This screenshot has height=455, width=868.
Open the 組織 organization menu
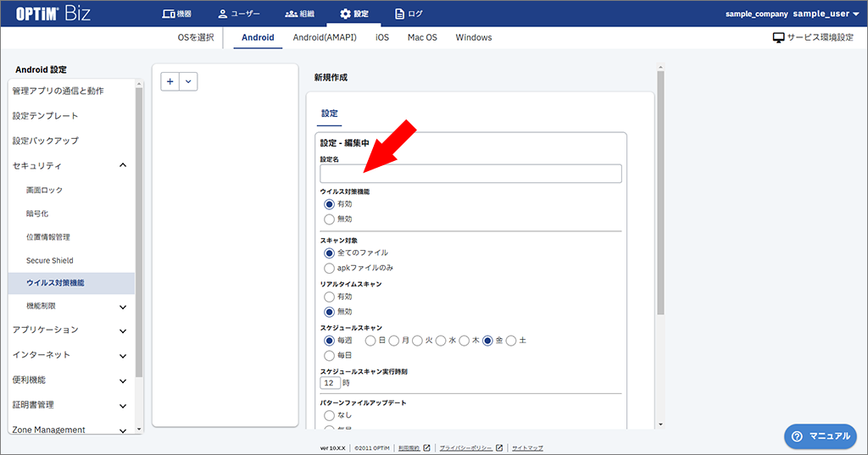300,14
